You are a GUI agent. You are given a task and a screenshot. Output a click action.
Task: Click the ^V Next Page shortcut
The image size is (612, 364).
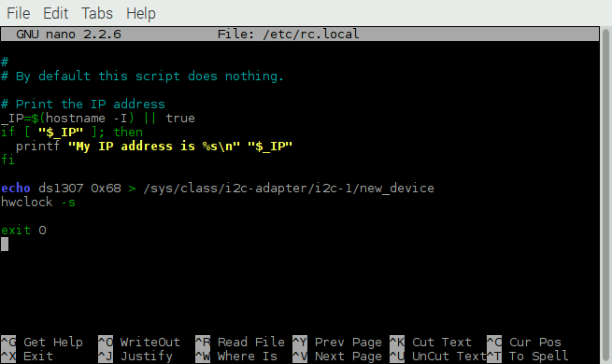coord(337,357)
